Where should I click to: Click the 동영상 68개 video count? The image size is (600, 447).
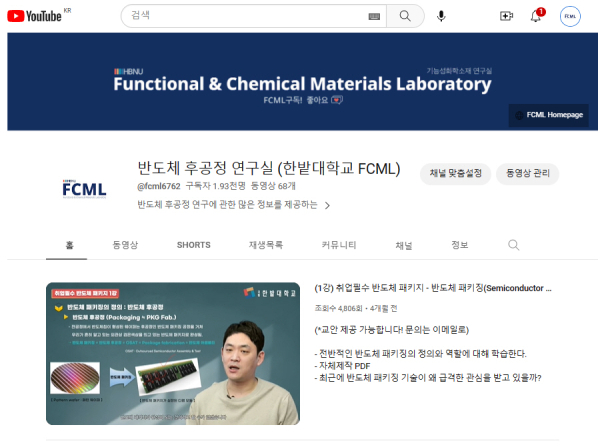point(273,186)
